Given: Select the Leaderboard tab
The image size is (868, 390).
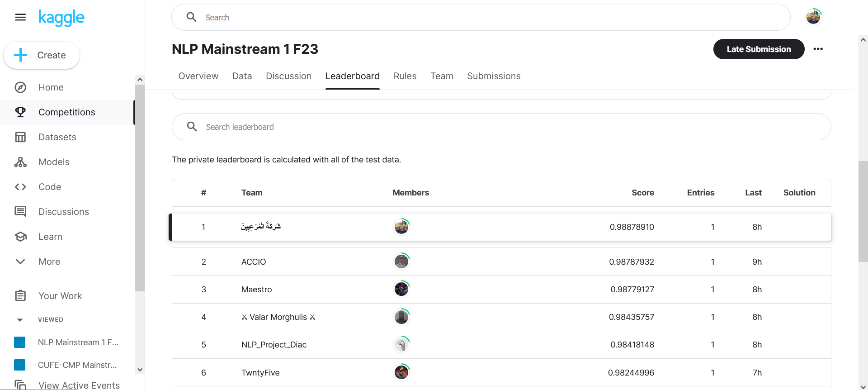Looking at the screenshot, I should (353, 76).
